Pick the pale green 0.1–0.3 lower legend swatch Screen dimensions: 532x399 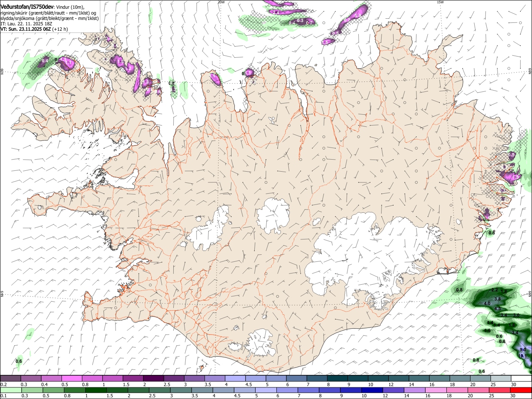click(11, 390)
